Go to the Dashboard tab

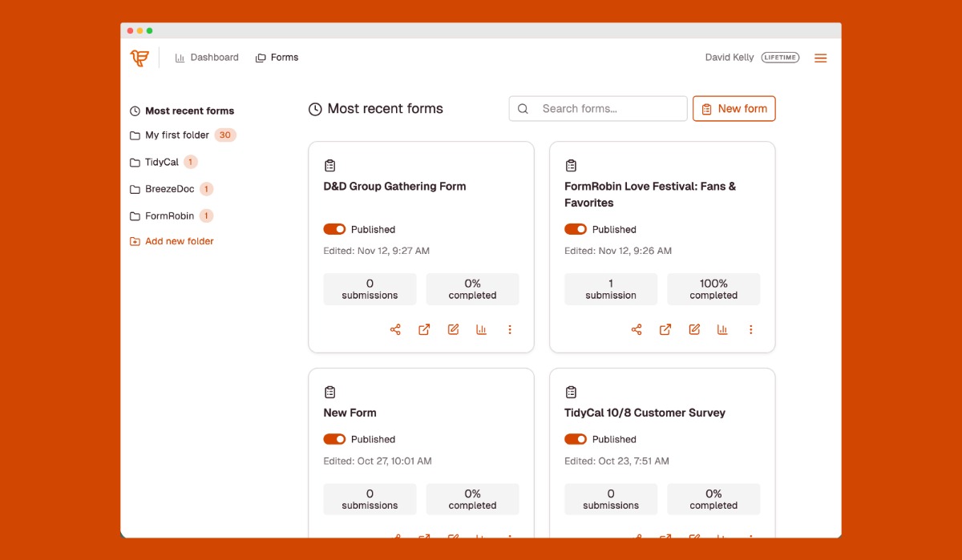[207, 58]
